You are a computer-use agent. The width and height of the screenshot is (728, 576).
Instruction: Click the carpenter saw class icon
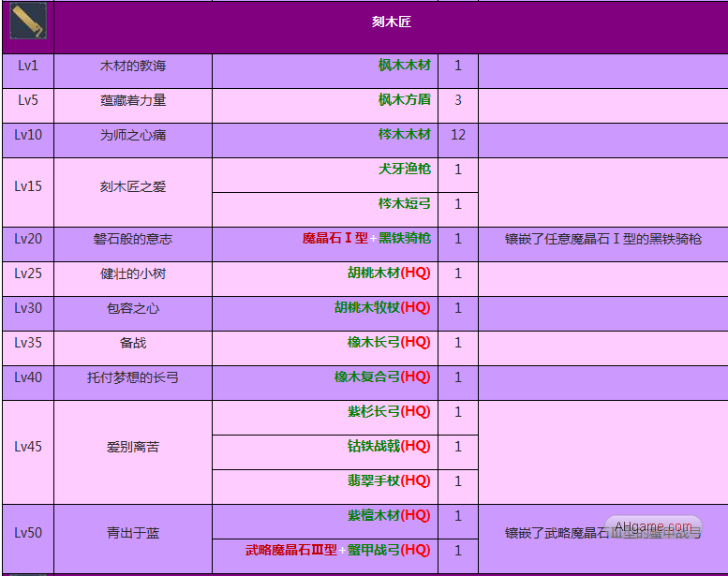28,21
